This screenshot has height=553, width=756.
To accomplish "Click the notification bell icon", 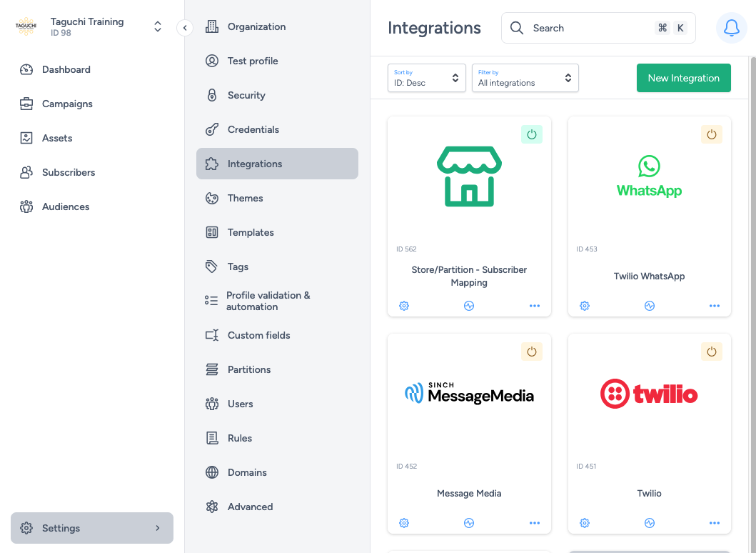I will click(x=731, y=28).
